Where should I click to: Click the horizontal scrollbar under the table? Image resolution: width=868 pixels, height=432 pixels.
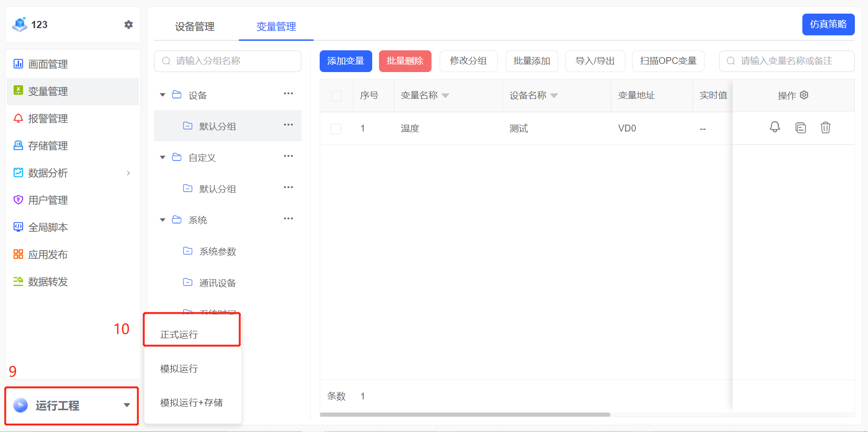click(x=465, y=414)
